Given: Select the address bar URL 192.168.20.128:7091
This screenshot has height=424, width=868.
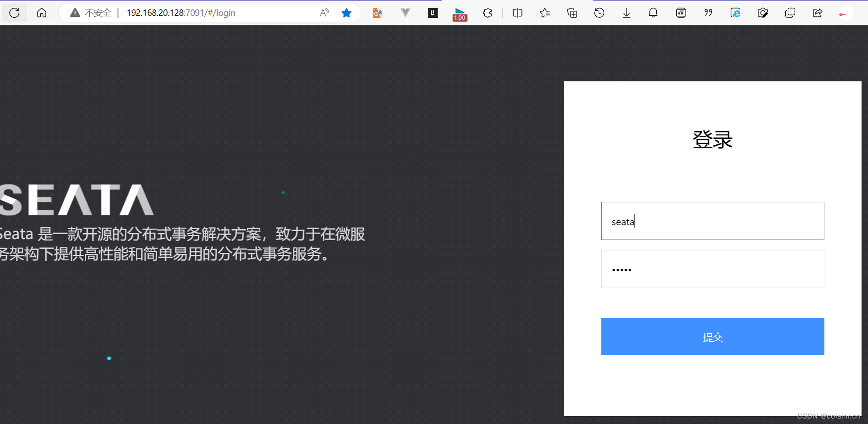Looking at the screenshot, I should point(181,13).
